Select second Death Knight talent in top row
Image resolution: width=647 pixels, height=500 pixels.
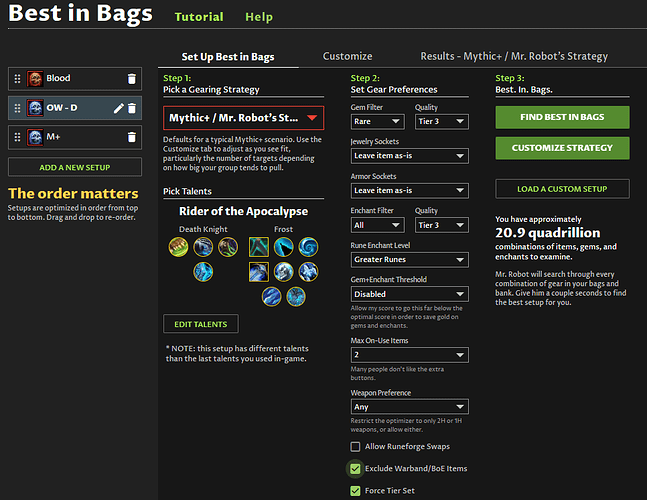pos(203,247)
